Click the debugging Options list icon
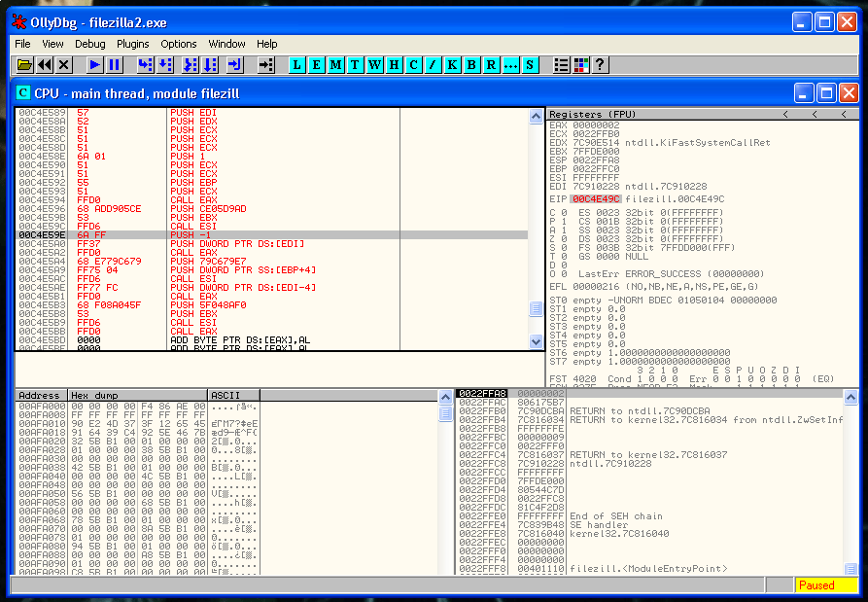Screen dimensions: 868x602 click(x=561, y=65)
